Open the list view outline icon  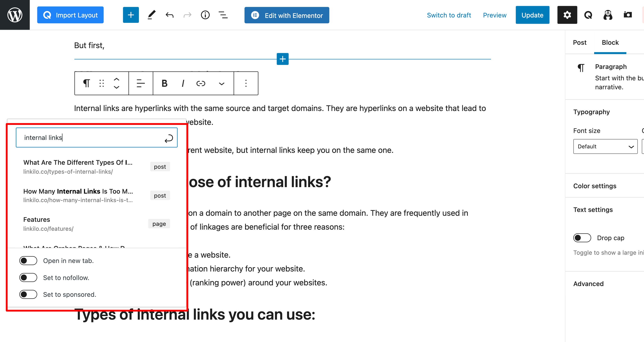(x=223, y=15)
